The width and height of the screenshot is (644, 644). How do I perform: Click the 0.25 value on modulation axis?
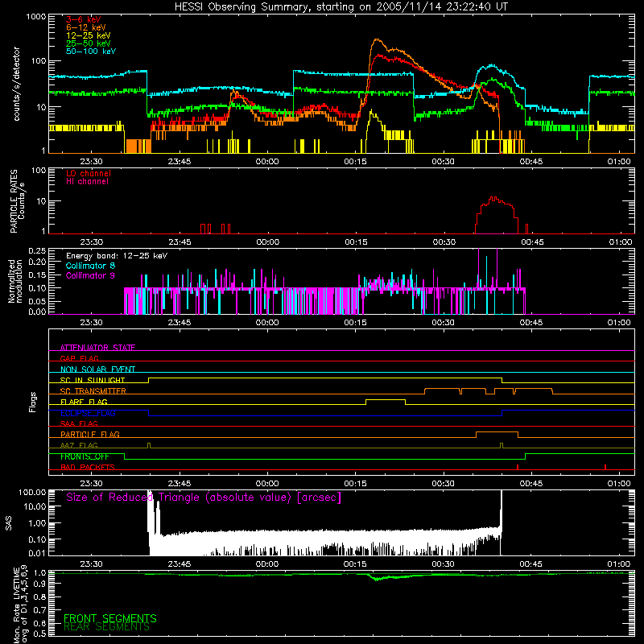click(37, 251)
